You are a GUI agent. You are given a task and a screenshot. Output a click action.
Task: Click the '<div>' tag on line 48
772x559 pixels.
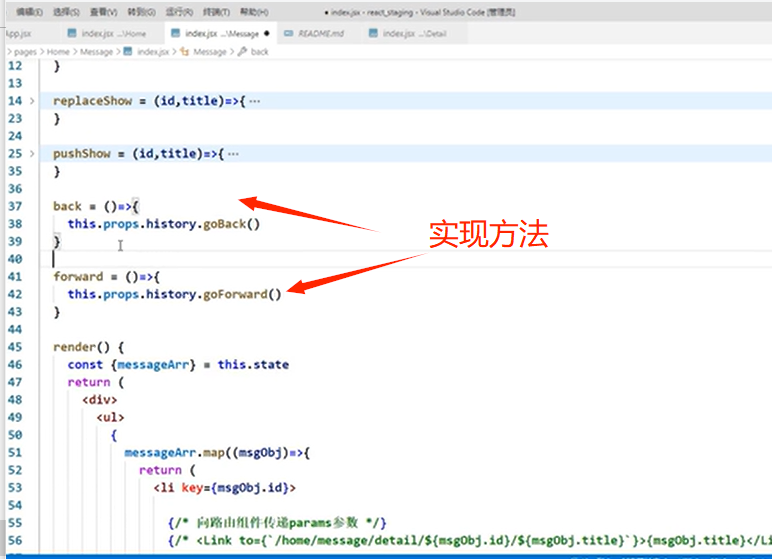tap(100, 400)
